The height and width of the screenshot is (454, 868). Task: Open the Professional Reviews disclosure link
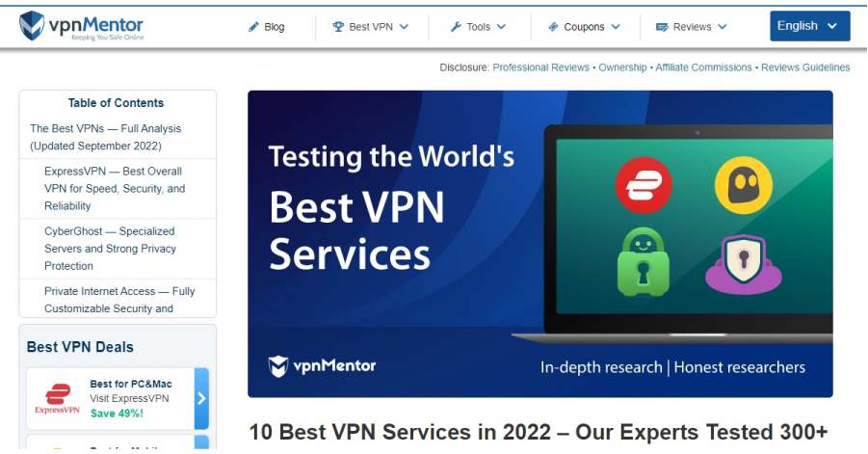tap(542, 67)
